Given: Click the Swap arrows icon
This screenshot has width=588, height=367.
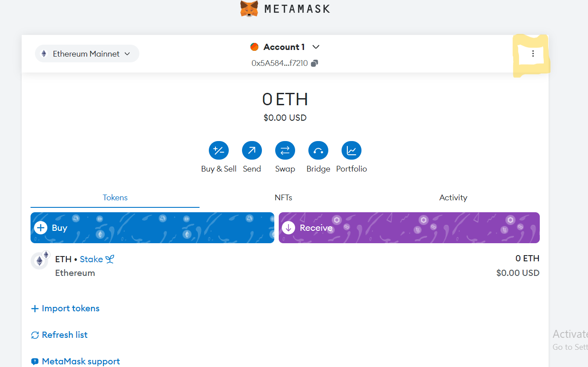Looking at the screenshot, I should pyautogui.click(x=285, y=151).
